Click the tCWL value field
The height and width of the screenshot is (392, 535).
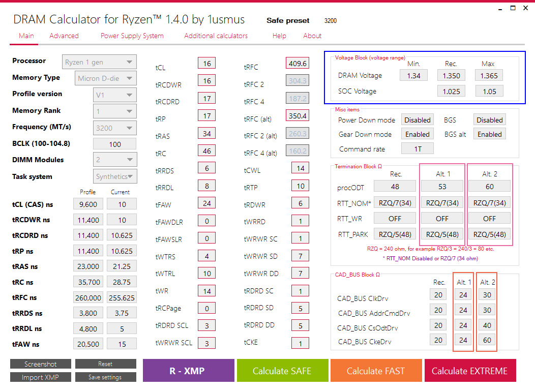coord(300,168)
